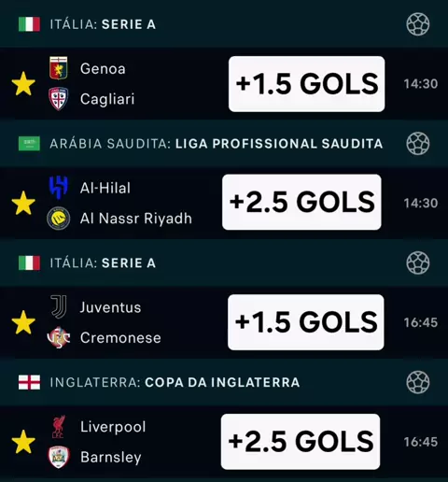Select the Al-Hilal blue logo
Viewport: 448px width, 482px height.
(x=59, y=188)
